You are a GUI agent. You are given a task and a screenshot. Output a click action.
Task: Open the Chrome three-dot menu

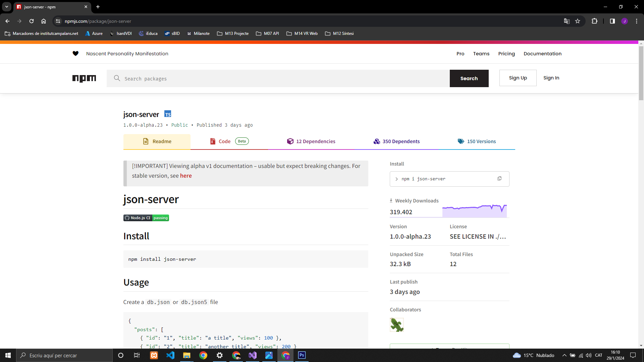637,21
